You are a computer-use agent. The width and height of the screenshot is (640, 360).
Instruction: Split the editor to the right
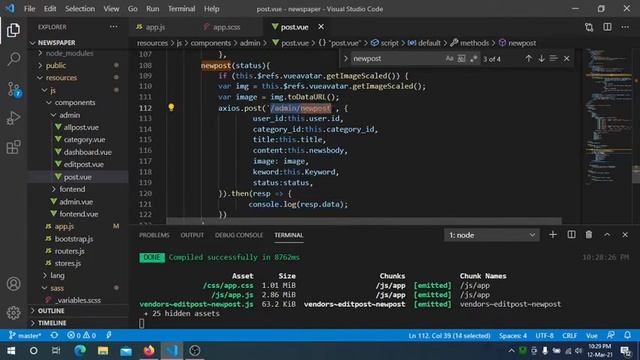click(607, 27)
